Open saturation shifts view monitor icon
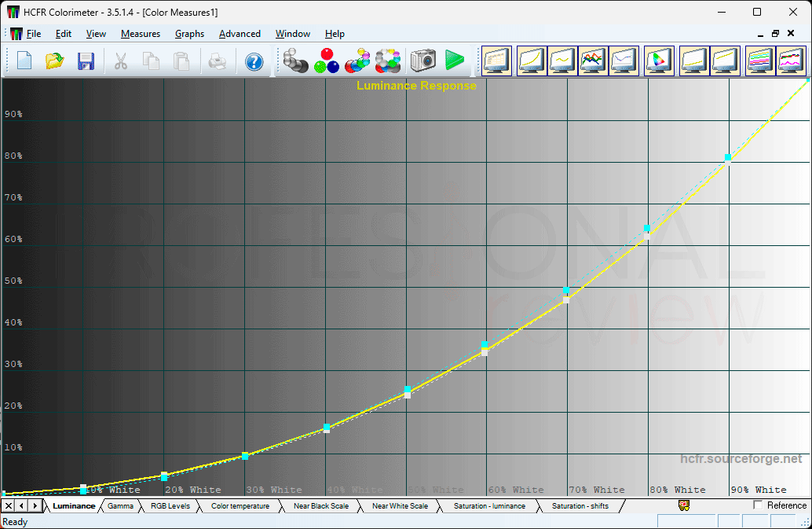The width and height of the screenshot is (812, 529). [x=791, y=61]
